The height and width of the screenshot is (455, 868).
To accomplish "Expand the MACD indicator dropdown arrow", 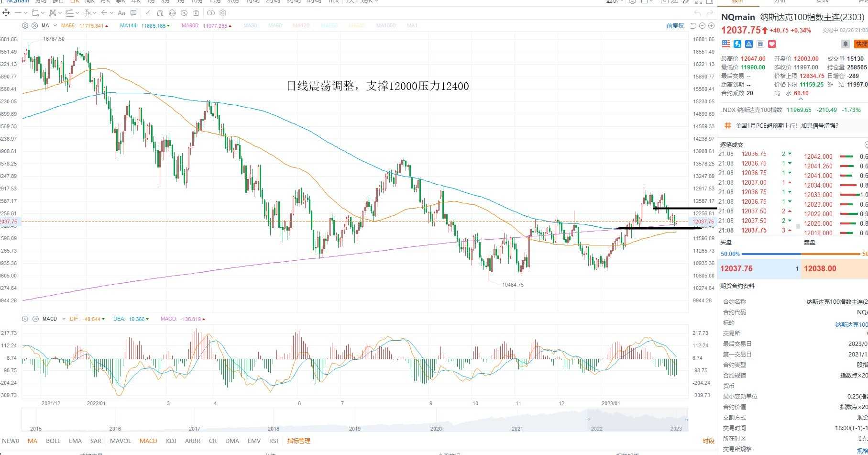I will pyautogui.click(x=64, y=319).
